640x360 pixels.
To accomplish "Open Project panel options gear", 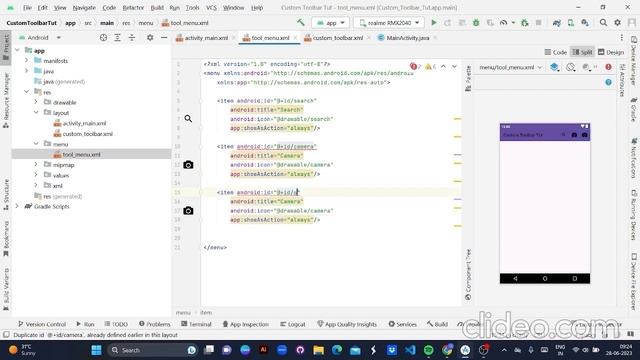I will 150,38.
